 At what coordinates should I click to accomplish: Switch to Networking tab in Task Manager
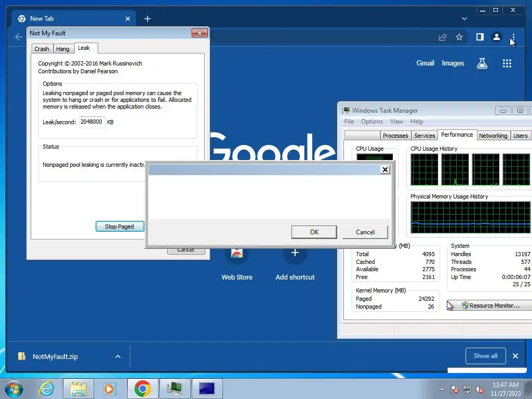click(493, 136)
